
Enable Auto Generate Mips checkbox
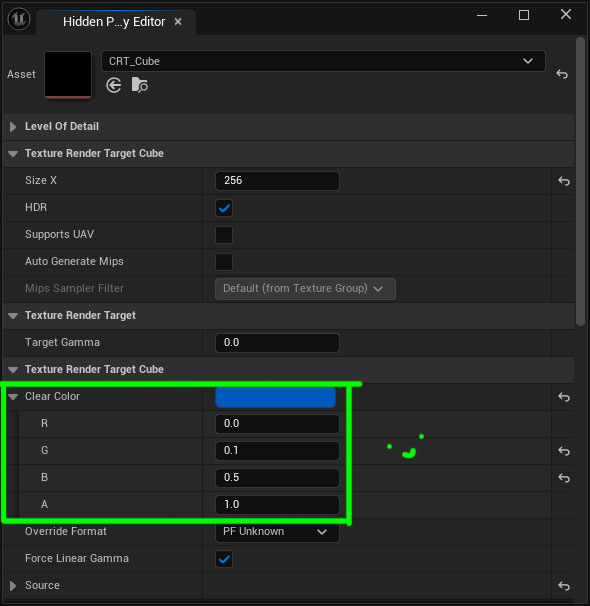tap(224, 262)
